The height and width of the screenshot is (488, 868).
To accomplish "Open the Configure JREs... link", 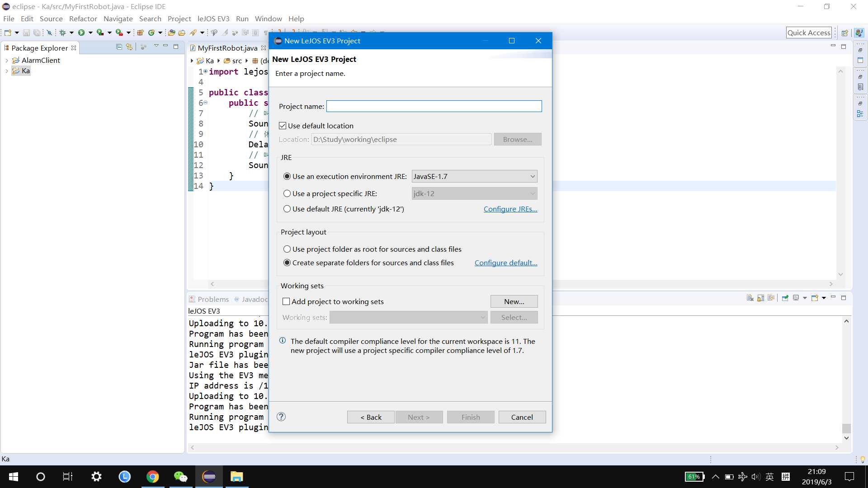I will [510, 209].
